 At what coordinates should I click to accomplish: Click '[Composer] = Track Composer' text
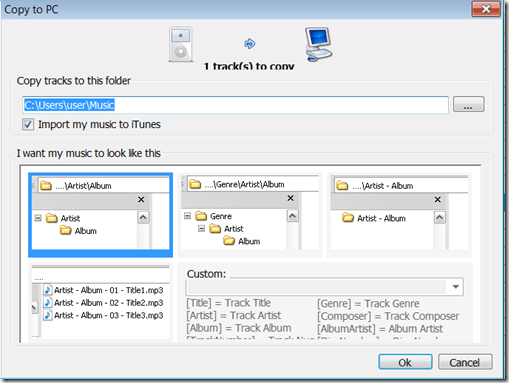pyautogui.click(x=388, y=316)
